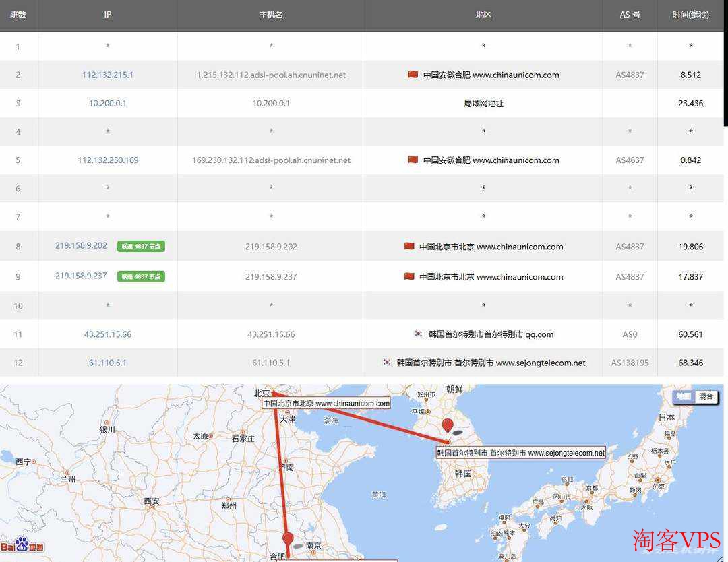Click China flag icon in hop 5 row
The width and height of the screenshot is (728, 562).
pyautogui.click(x=413, y=160)
